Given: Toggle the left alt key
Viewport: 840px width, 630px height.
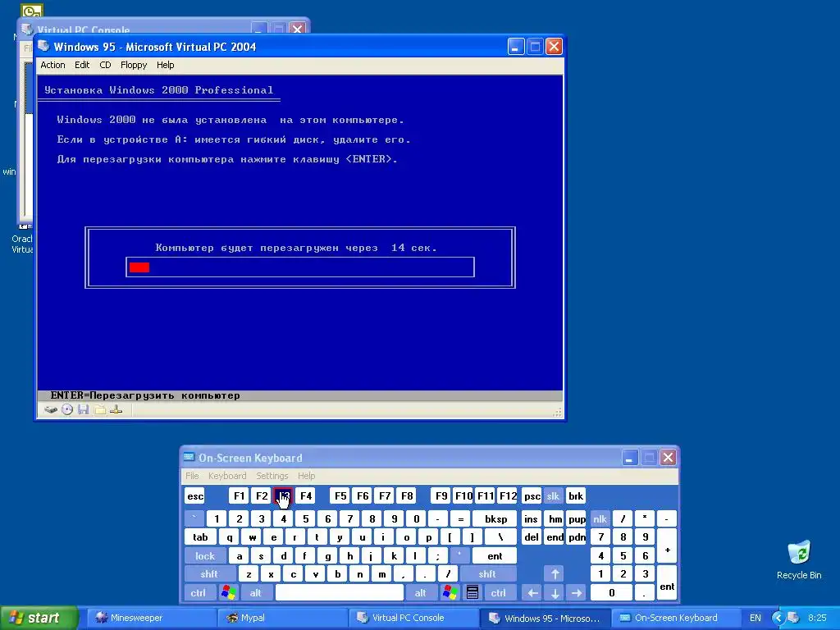Looking at the screenshot, I should pos(255,592).
